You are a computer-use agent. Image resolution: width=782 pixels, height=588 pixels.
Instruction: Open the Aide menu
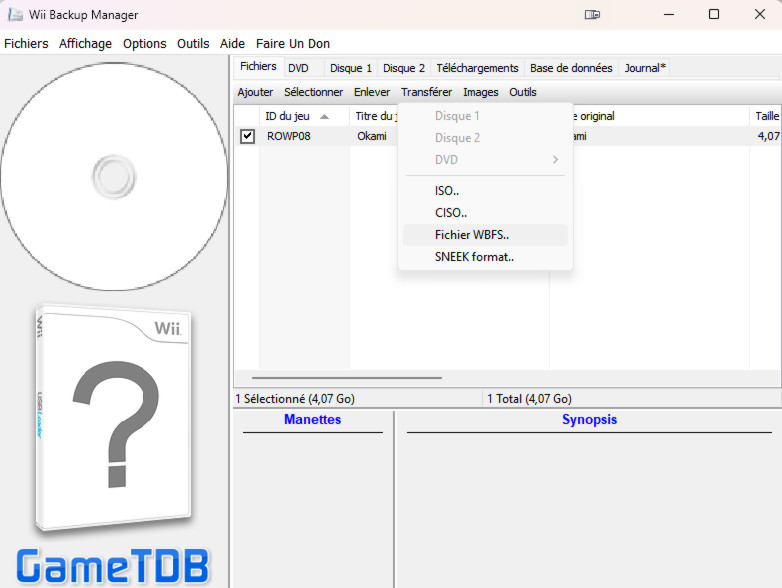232,44
